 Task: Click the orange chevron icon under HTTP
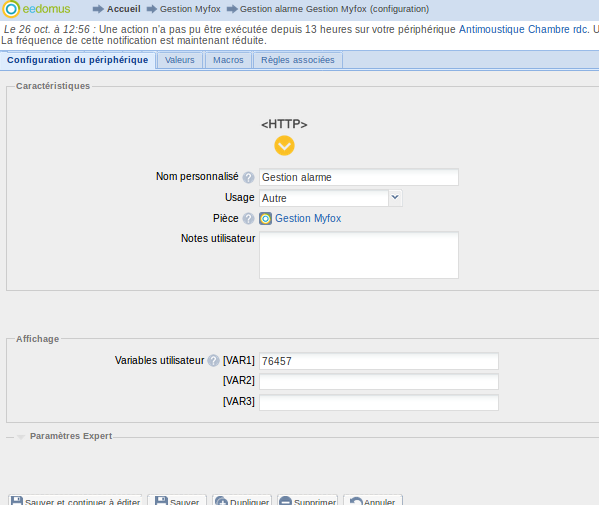click(x=284, y=146)
